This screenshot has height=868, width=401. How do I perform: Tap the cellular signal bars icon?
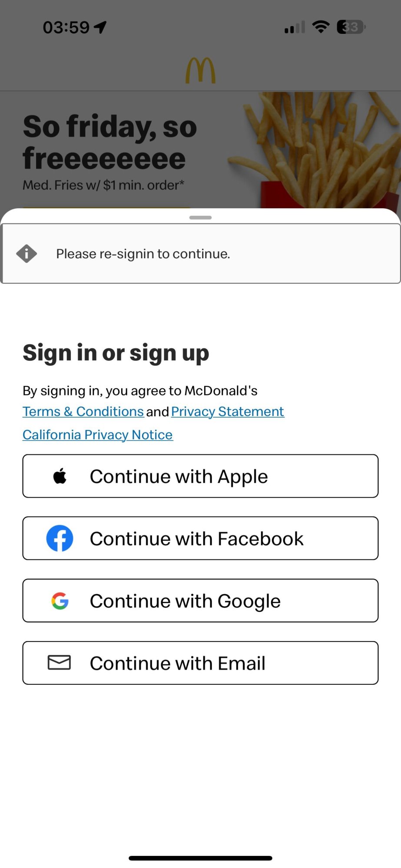295,27
